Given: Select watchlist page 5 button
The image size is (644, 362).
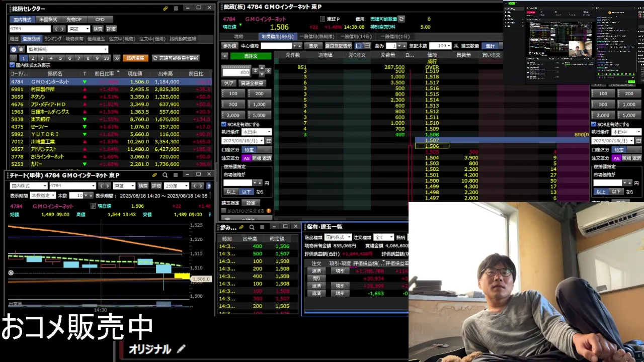Looking at the screenshot, I should click(60, 58).
